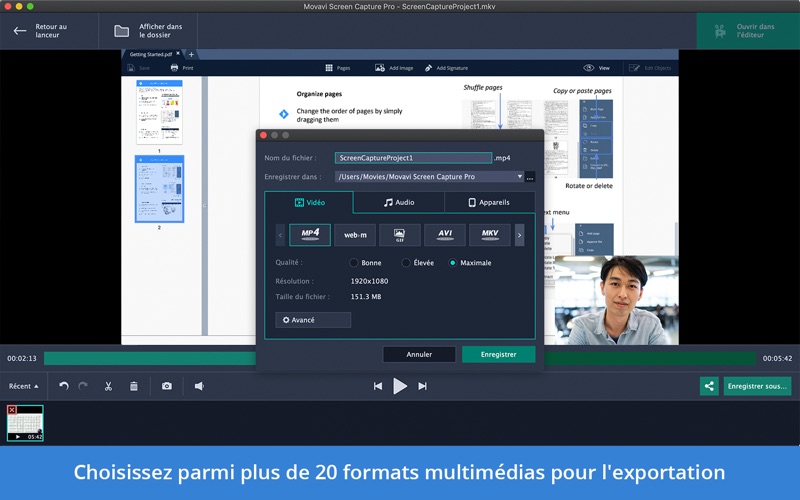This screenshot has height=500, width=800.
Task: Select Élevée quality
Action: [406, 263]
